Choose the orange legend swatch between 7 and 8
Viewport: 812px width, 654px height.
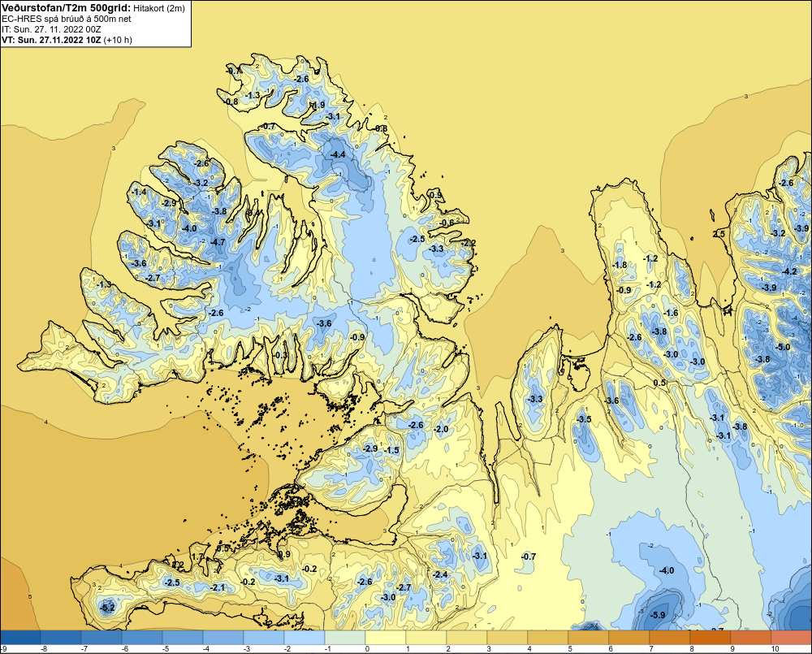click(670, 637)
